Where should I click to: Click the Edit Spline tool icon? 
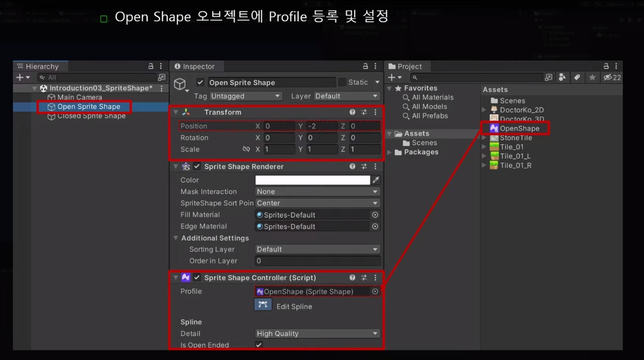coord(262,305)
